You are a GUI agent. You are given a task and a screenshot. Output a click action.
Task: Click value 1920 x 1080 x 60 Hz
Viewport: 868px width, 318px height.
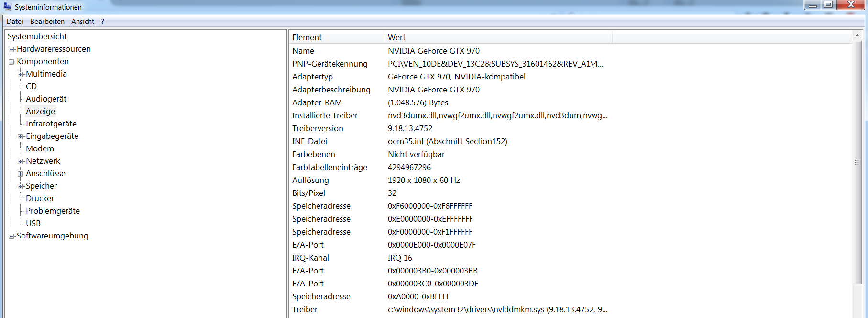pyautogui.click(x=424, y=180)
